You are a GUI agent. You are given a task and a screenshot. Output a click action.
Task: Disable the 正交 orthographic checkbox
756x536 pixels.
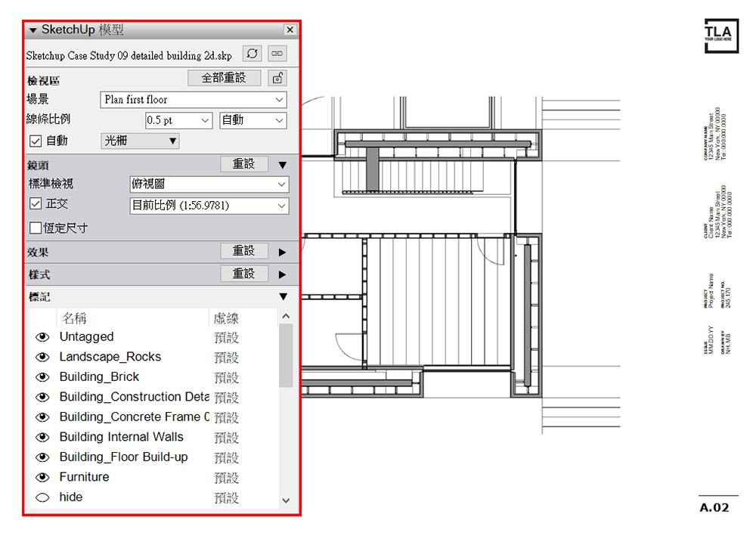click(x=36, y=204)
